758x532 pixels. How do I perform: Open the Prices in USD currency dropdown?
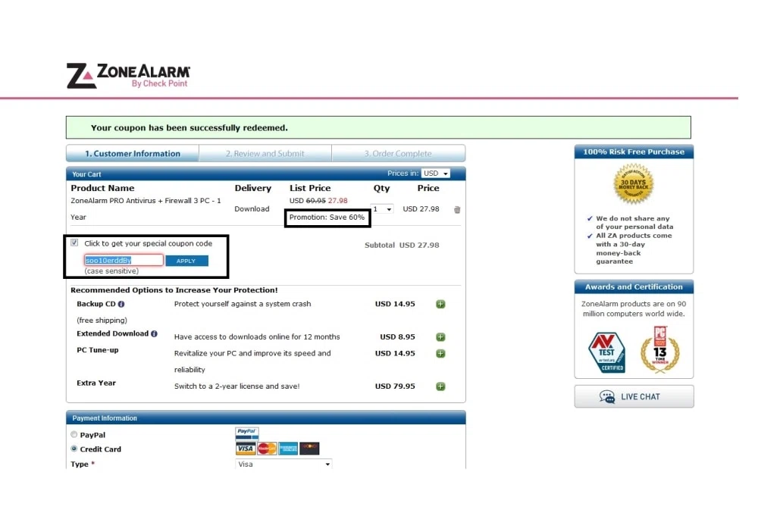[x=436, y=174]
